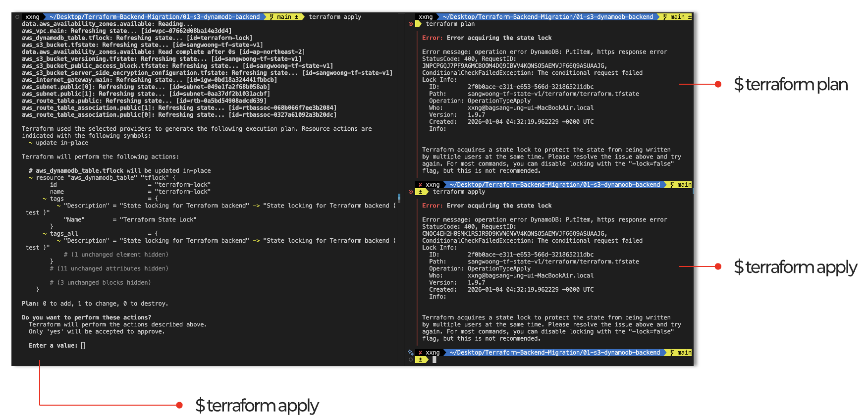Click the '$ terraform apply' label below the left terminal
The width and height of the screenshot is (868, 419).
tap(257, 406)
